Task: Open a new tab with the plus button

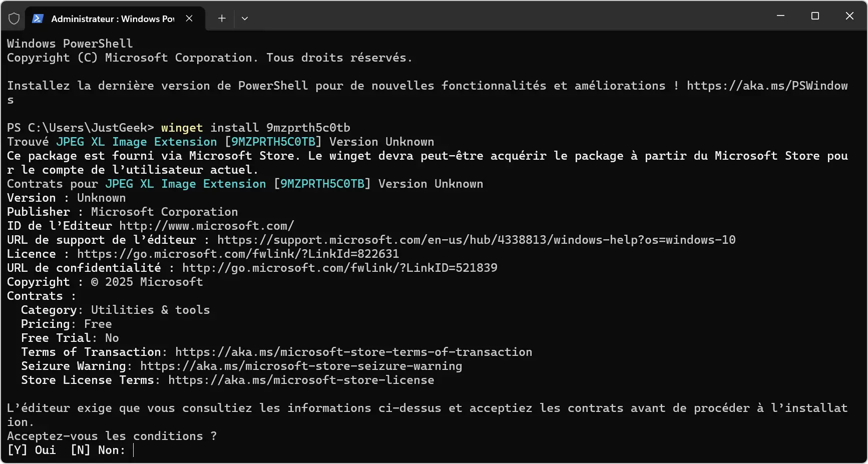Action: click(222, 19)
